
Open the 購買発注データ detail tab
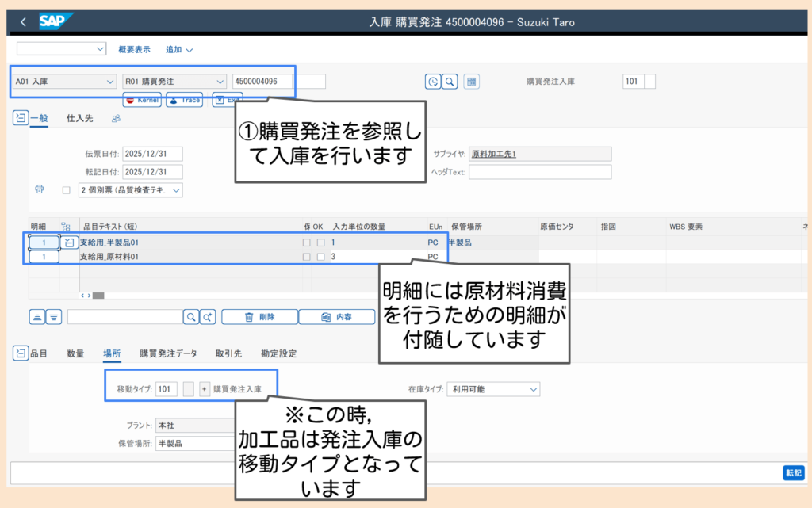(168, 353)
